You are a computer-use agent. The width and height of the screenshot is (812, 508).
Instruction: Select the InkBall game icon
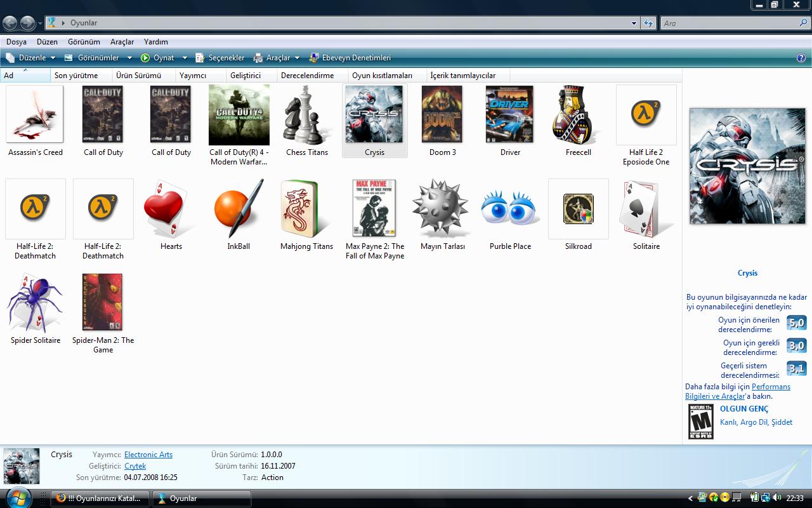click(x=239, y=209)
